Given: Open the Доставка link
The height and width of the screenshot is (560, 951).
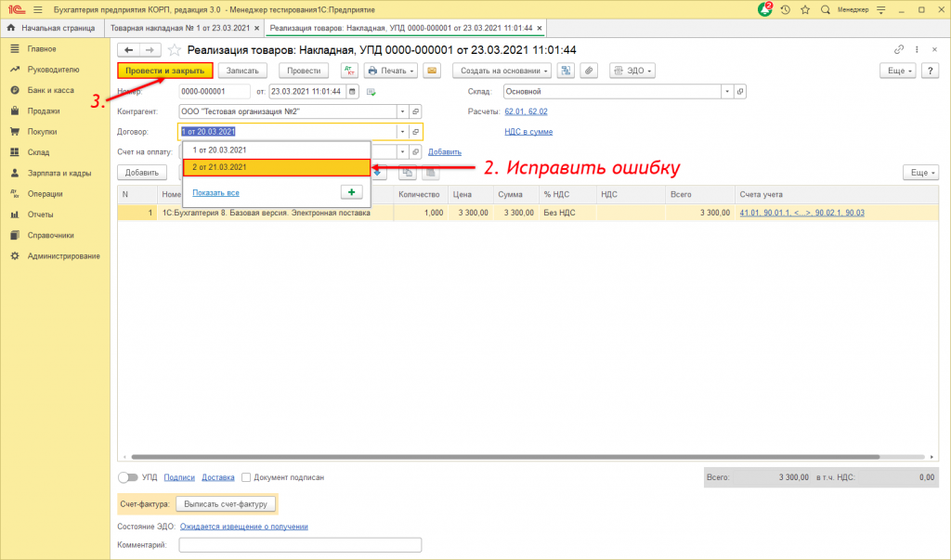Looking at the screenshot, I should [x=217, y=477].
